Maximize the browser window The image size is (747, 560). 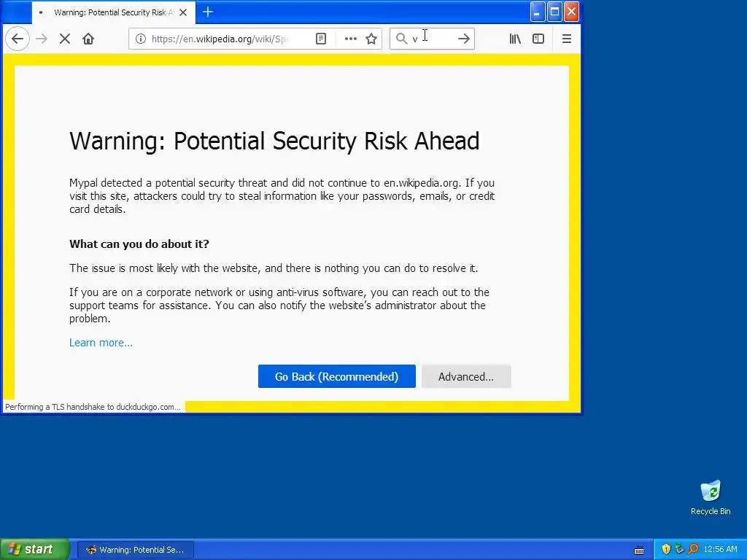(554, 12)
